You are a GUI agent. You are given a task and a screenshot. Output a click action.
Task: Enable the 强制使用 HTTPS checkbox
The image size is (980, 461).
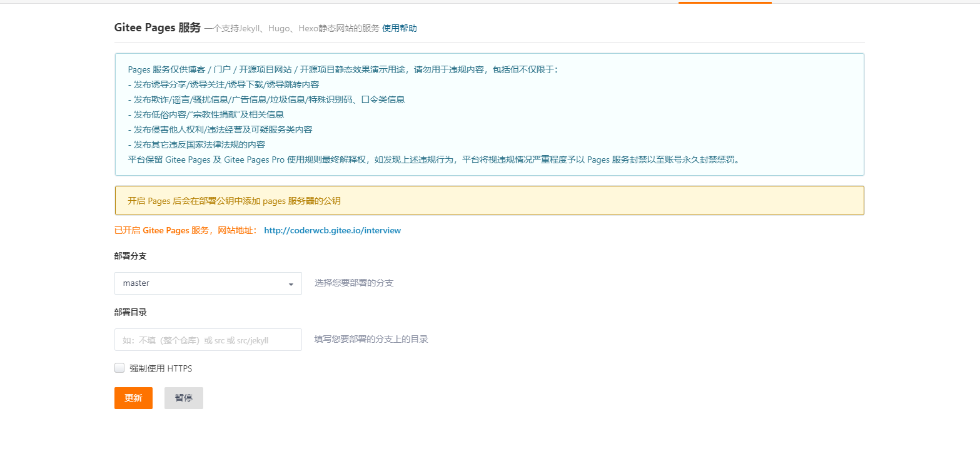click(119, 368)
